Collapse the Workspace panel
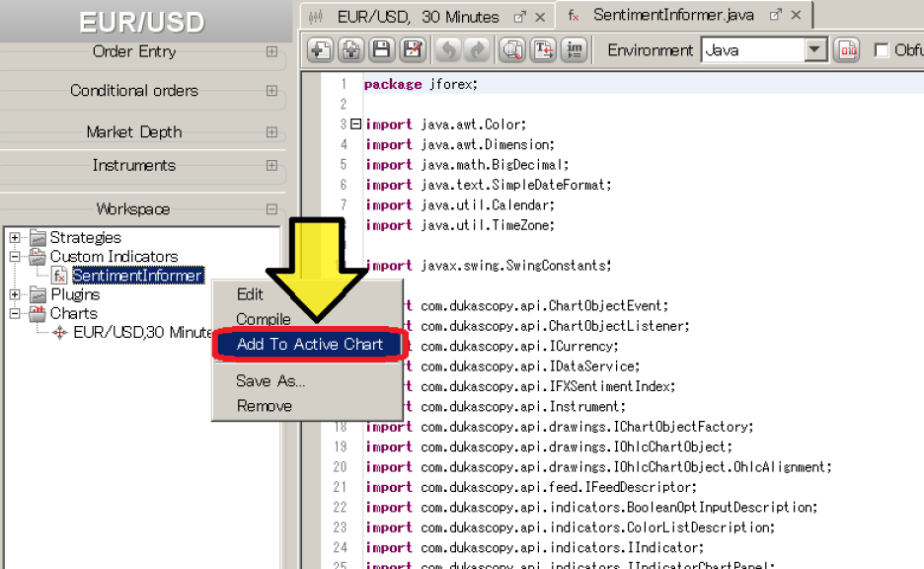The width and height of the screenshot is (924, 569). (x=271, y=208)
